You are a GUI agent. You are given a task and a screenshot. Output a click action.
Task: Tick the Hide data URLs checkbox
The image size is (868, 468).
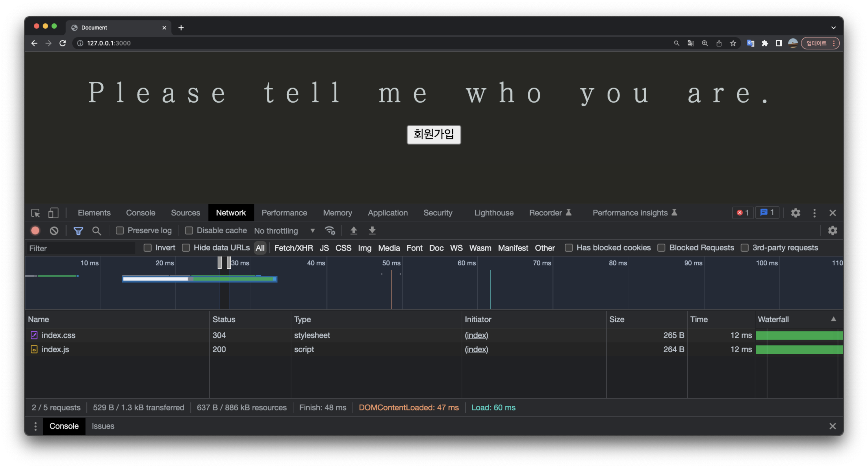pos(186,248)
